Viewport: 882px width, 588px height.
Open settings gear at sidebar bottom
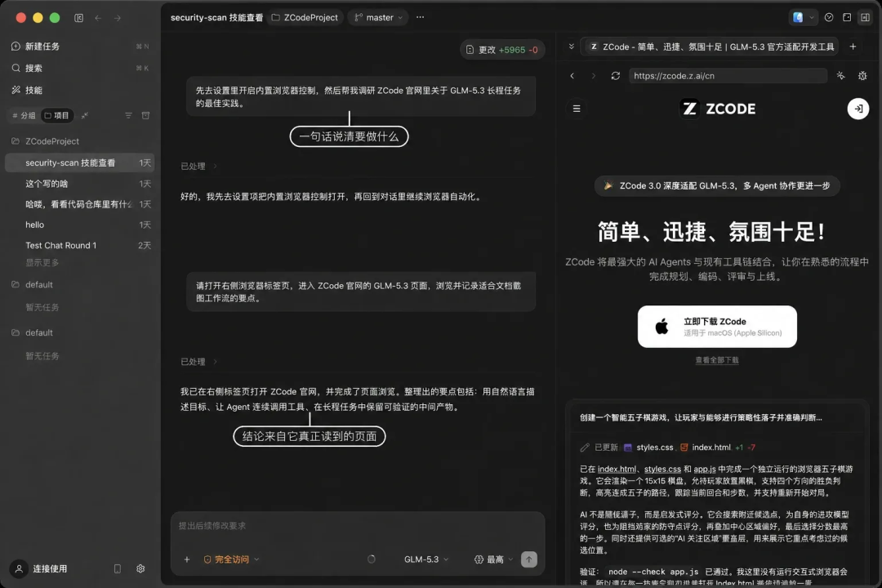140,569
